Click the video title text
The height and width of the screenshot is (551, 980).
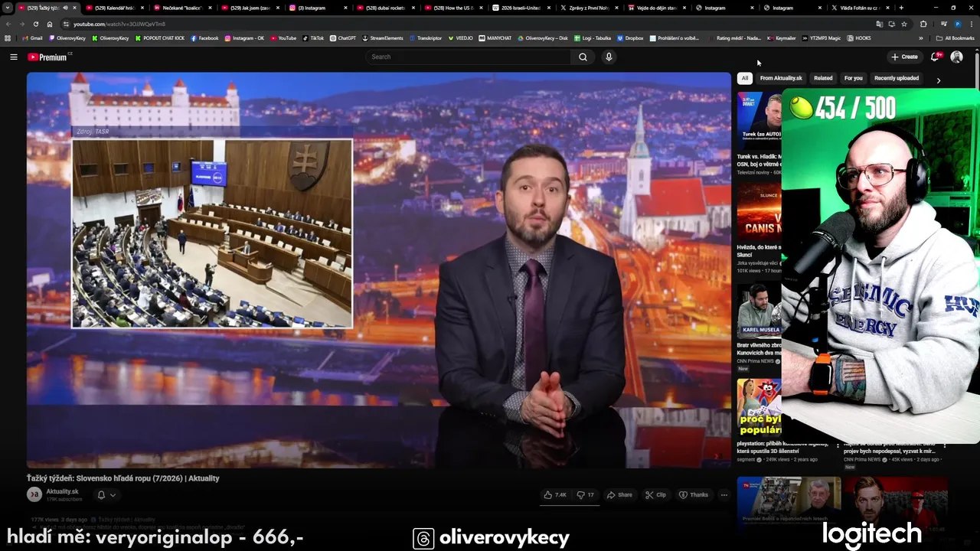pyautogui.click(x=123, y=478)
